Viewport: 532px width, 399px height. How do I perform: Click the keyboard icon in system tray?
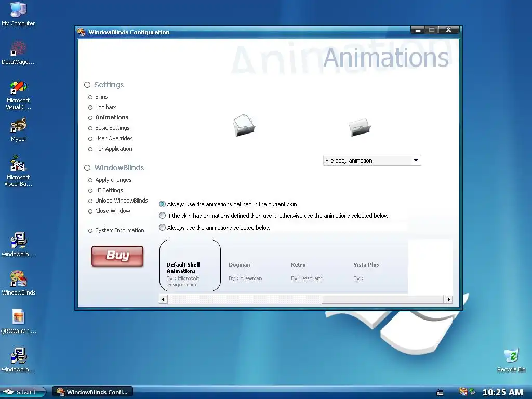(440, 393)
